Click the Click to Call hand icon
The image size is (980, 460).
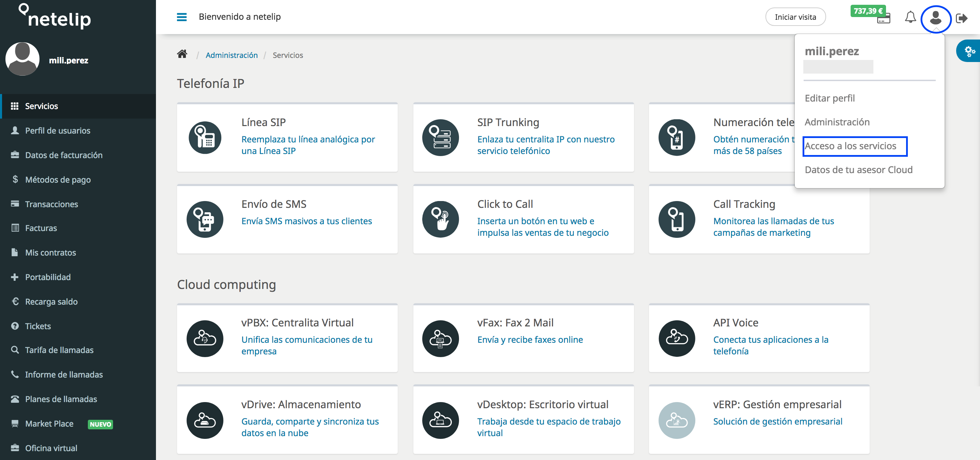(441, 219)
